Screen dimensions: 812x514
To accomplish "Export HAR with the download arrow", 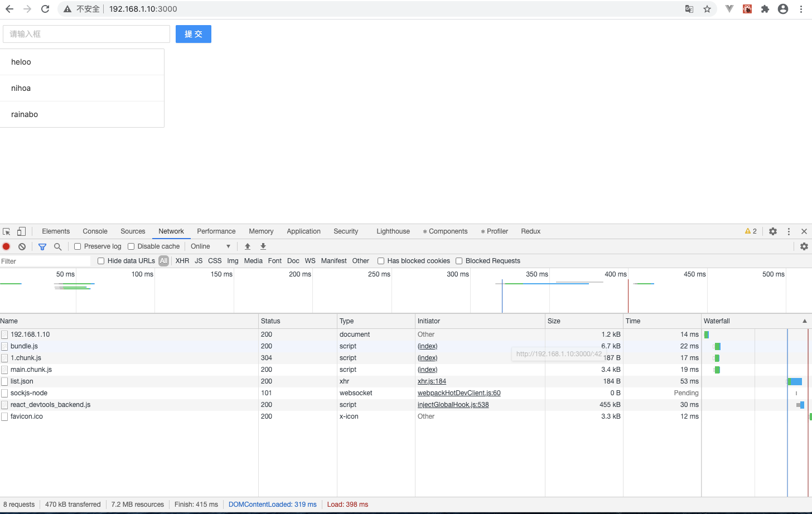I will click(263, 246).
